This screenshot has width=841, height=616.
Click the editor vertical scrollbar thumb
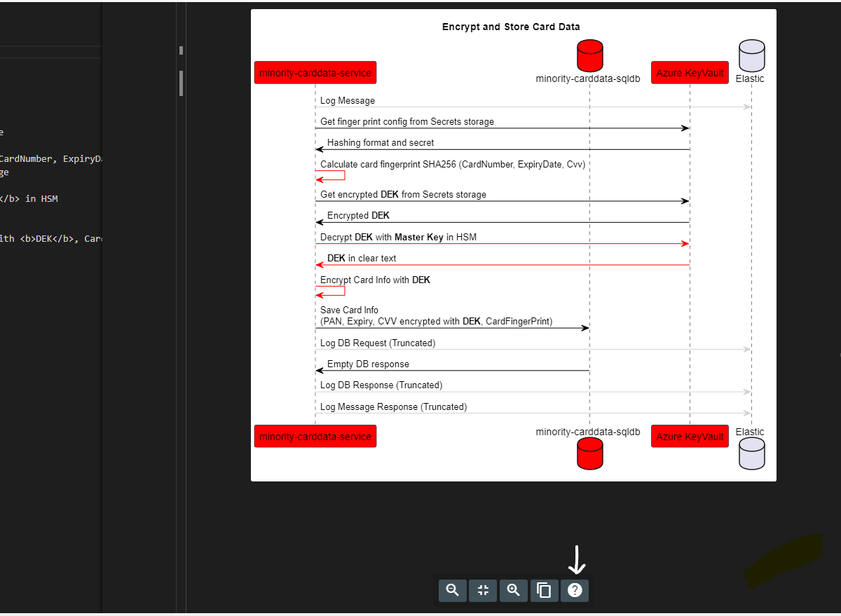(181, 83)
